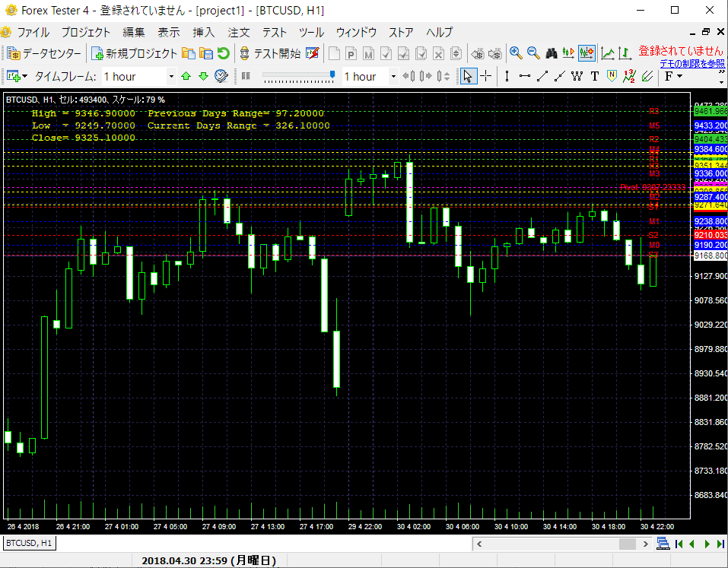Image resolution: width=728 pixels, height=568 pixels.
Task: Open the ツール menu
Action: 311,32
